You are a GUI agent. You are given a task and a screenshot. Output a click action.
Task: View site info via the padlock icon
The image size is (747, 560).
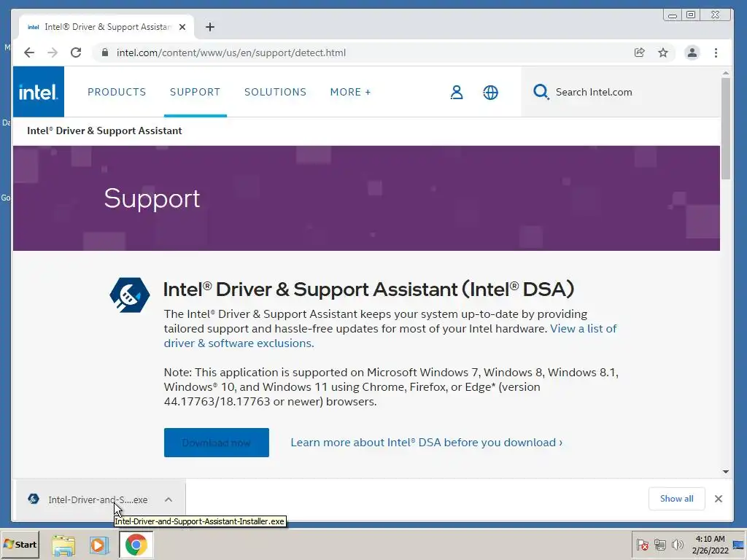(x=105, y=52)
